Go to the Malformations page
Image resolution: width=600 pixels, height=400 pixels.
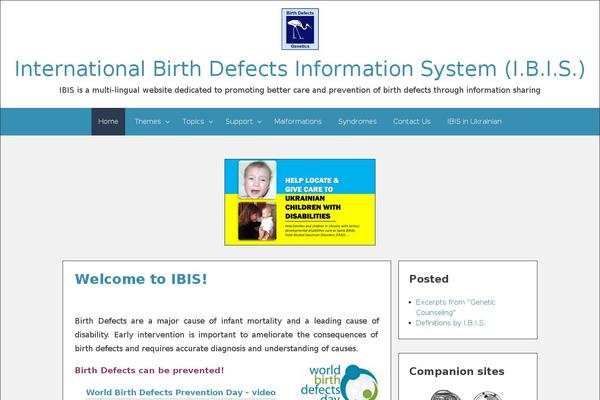tap(298, 121)
